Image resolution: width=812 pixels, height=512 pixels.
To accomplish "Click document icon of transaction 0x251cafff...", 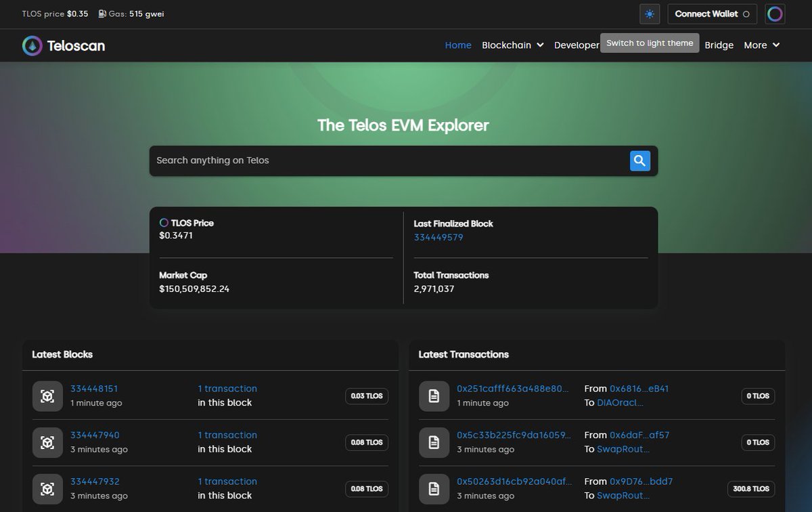I will click(434, 396).
